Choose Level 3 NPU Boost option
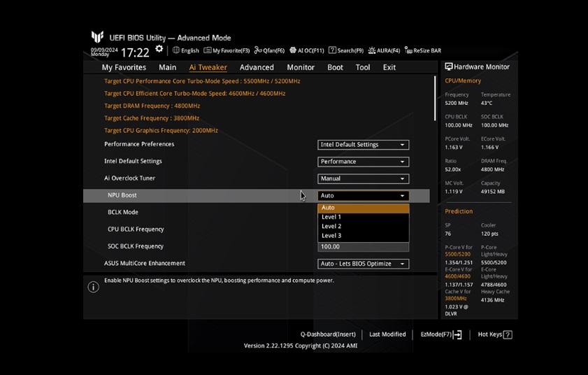The width and height of the screenshot is (588, 375). point(331,236)
